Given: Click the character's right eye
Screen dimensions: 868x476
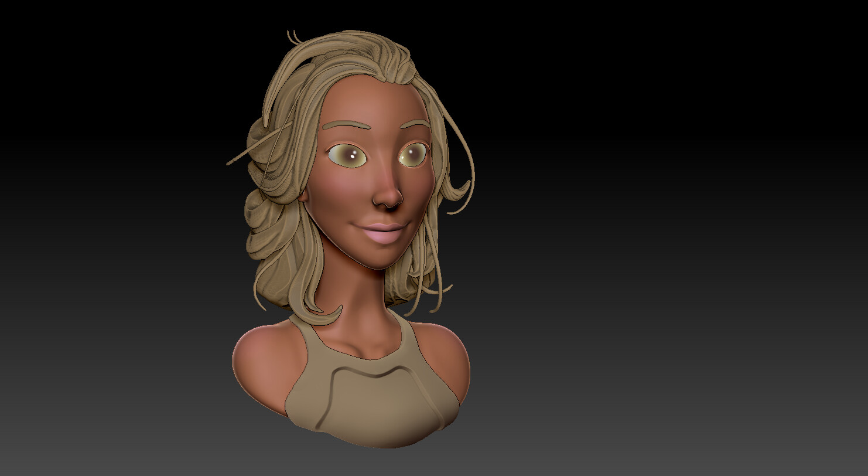Looking at the screenshot, I should pyautogui.click(x=347, y=155).
